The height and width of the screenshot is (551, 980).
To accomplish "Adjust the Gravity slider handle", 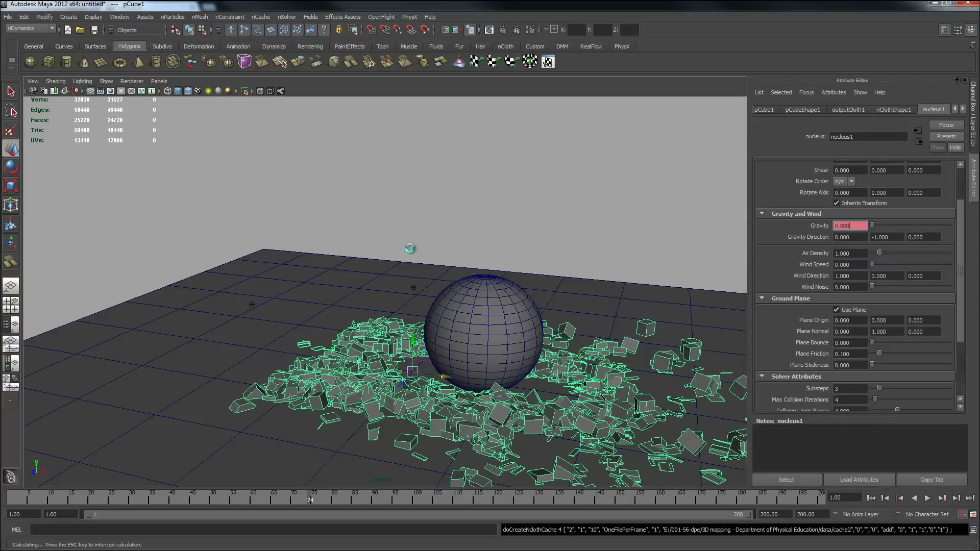I will (x=872, y=225).
